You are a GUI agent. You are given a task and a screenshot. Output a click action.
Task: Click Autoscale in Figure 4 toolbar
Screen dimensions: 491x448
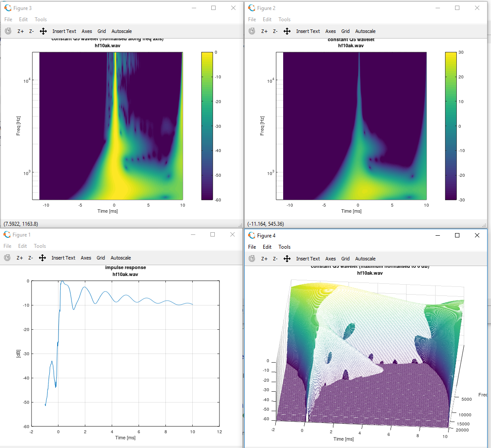click(x=365, y=259)
